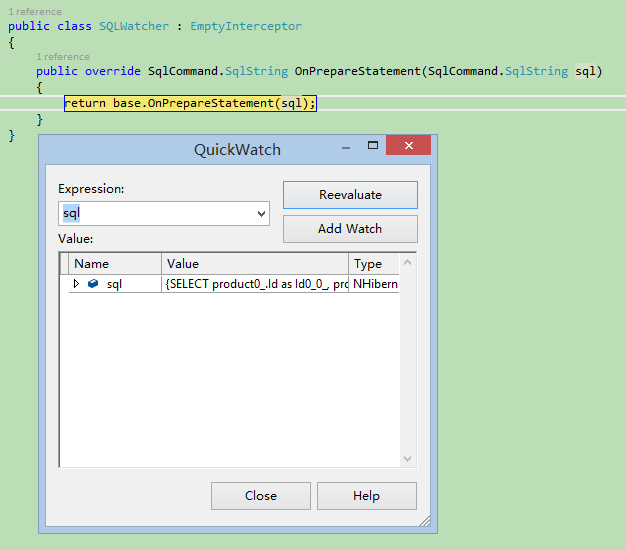Click the Add Watch button
Screen dimensions: 626x550
(350, 229)
